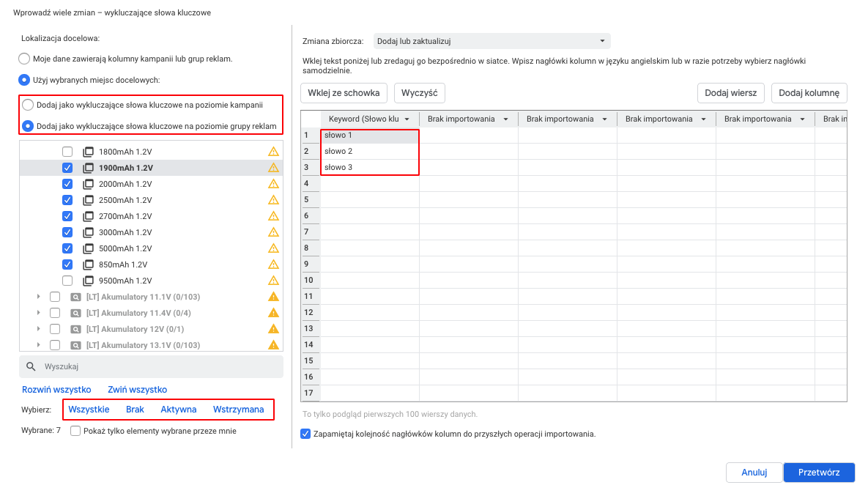
Task: Expand Akumulatory 12V campaign tree
Action: coord(38,329)
